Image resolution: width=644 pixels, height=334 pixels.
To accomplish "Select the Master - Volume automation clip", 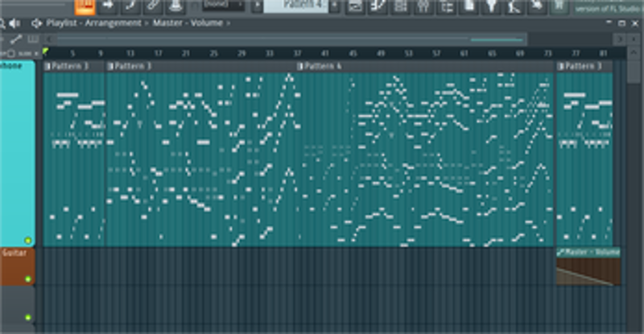I will (588, 266).
